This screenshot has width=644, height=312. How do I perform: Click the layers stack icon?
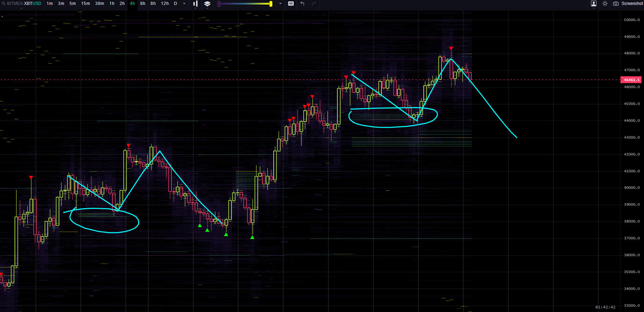207,4
